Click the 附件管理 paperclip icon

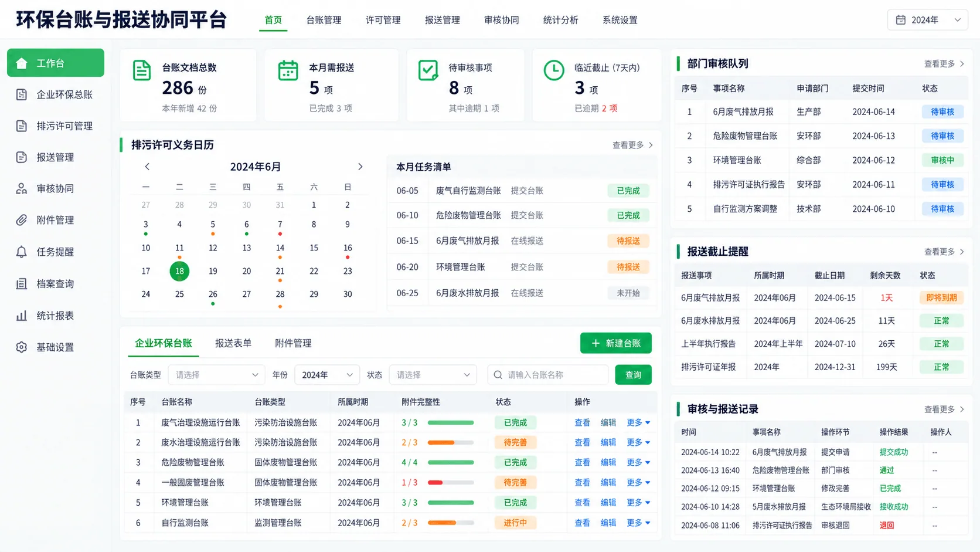(22, 220)
